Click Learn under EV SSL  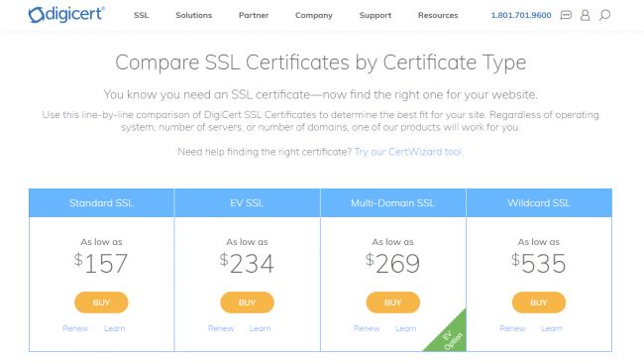click(260, 328)
